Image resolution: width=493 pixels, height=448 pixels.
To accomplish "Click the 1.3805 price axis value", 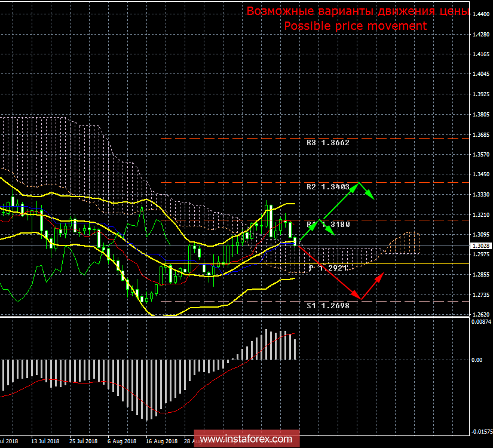I will [x=481, y=115].
